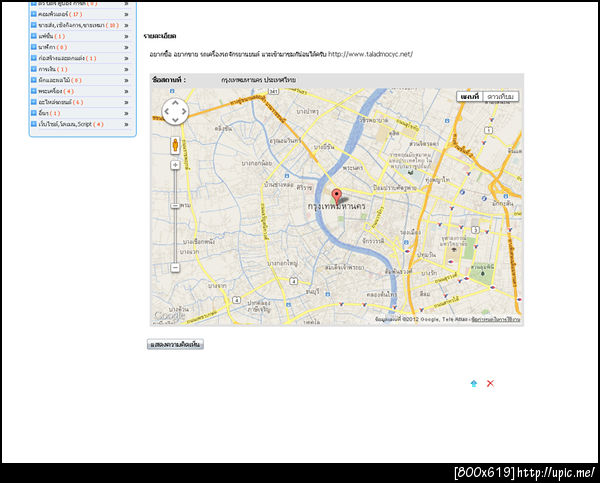
Task: Click the กรุงเทพมหานคร label on the map
Action: pyautogui.click(x=337, y=206)
